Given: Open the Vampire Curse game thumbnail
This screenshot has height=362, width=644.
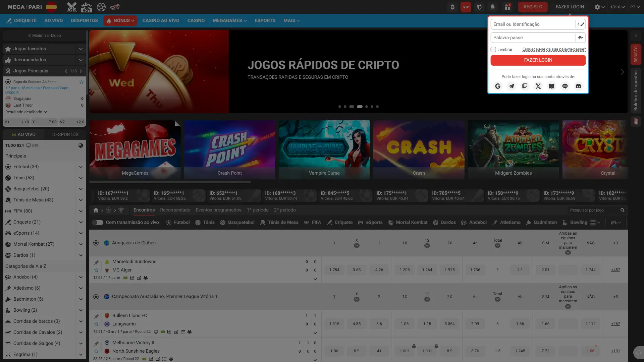Looking at the screenshot, I should point(324,150).
